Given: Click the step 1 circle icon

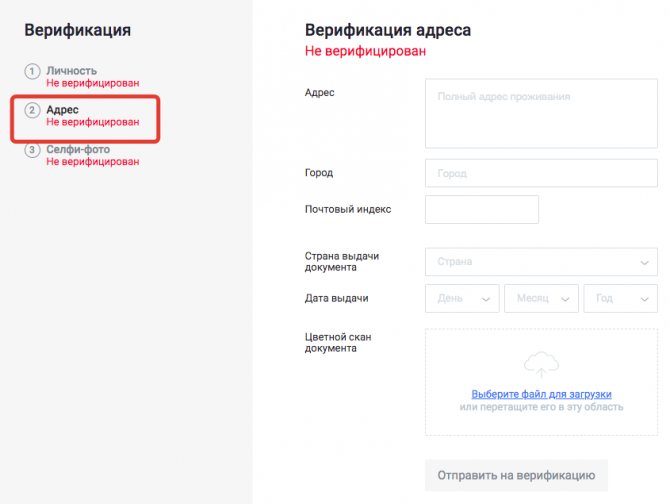Looking at the screenshot, I should click(x=32, y=71).
